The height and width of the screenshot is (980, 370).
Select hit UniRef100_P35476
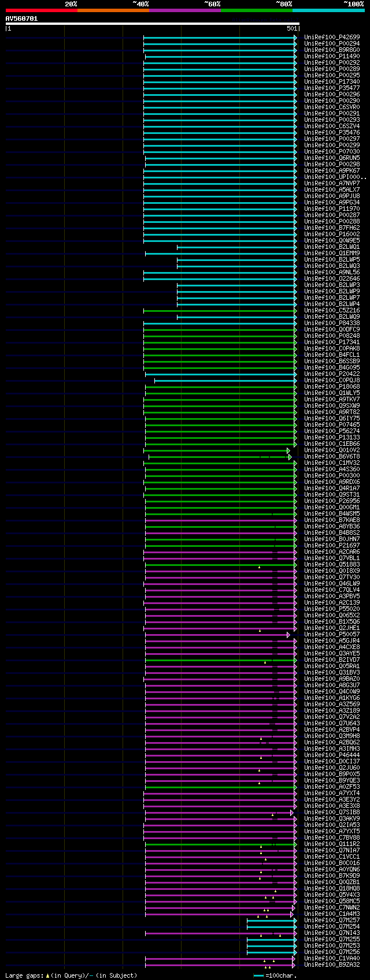coord(332,132)
